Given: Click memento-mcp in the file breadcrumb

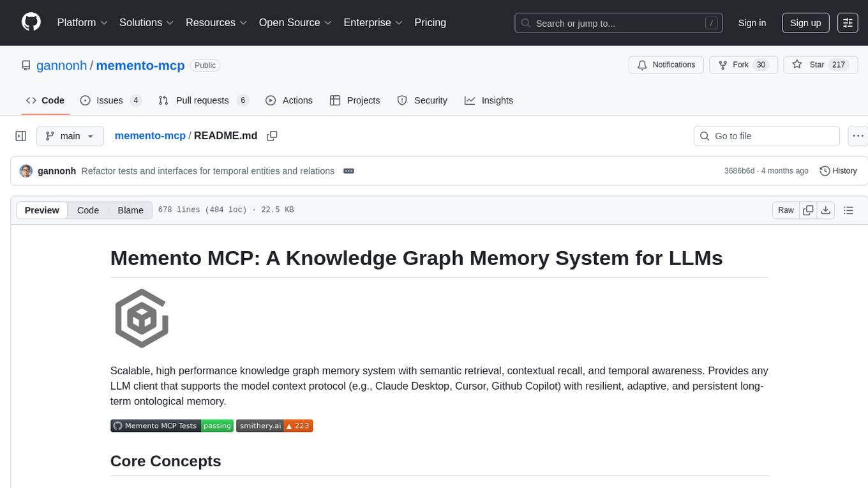Looking at the screenshot, I should point(150,135).
